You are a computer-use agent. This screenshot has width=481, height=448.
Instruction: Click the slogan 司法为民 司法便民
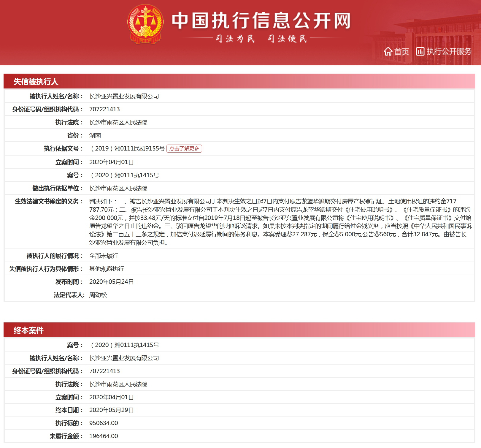(261, 39)
